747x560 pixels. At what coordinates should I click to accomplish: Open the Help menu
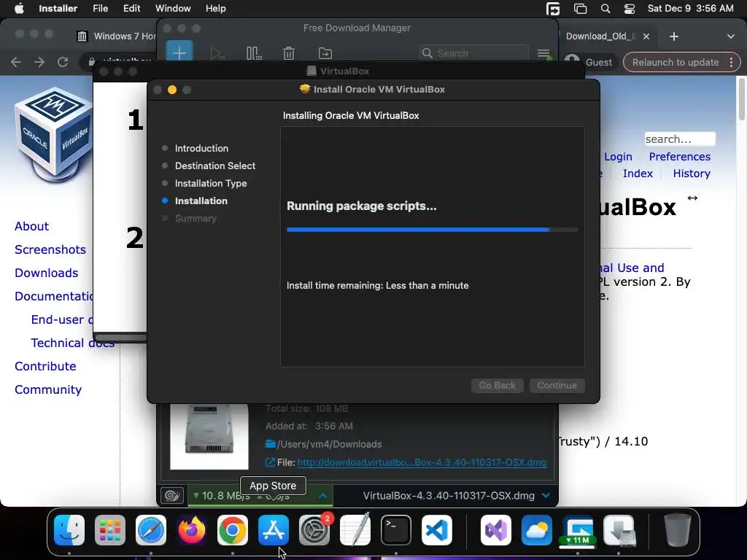215,9
